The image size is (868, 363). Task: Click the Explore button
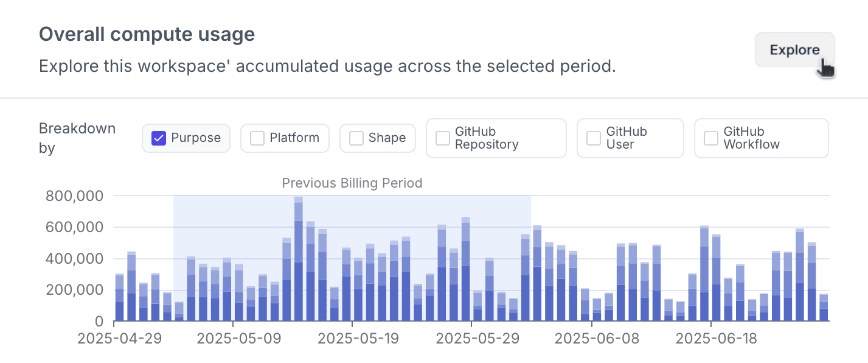[x=794, y=49]
